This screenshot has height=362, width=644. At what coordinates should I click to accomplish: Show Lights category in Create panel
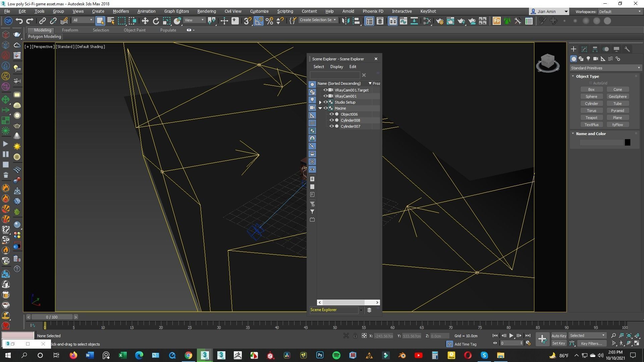coord(588,59)
